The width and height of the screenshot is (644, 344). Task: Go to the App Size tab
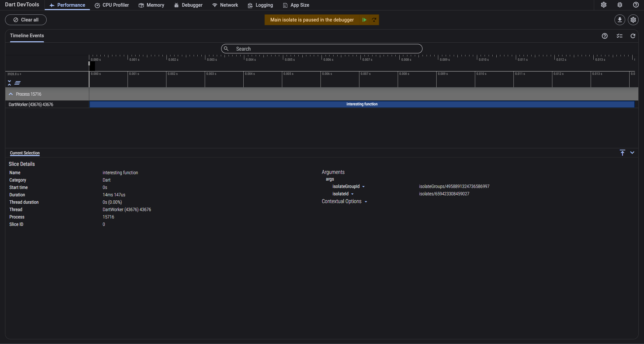coord(296,5)
